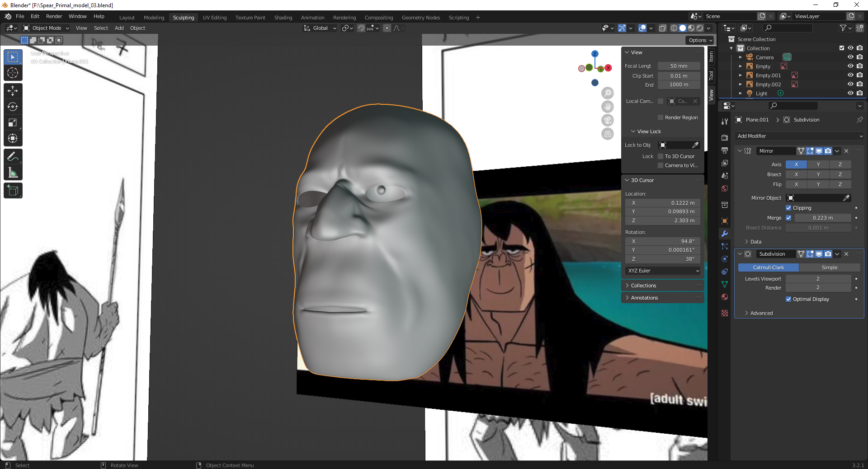Enable Bisect Z button
Image resolution: width=868 pixels, height=469 pixels.
pos(840,174)
